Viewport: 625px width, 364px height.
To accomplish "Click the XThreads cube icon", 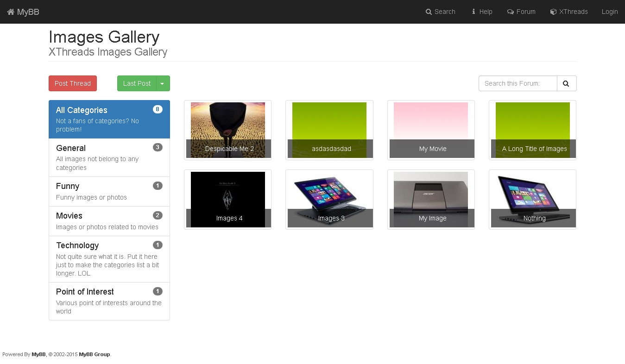I will (x=553, y=12).
